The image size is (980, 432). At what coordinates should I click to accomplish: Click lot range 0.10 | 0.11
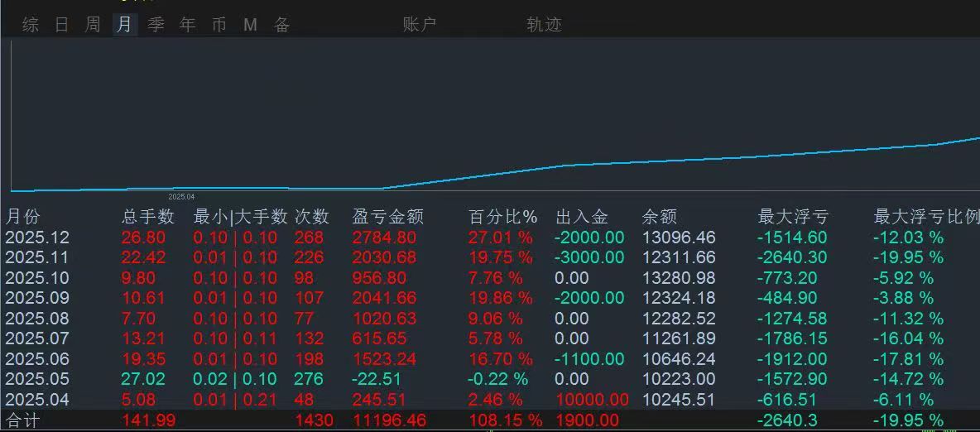(x=236, y=338)
